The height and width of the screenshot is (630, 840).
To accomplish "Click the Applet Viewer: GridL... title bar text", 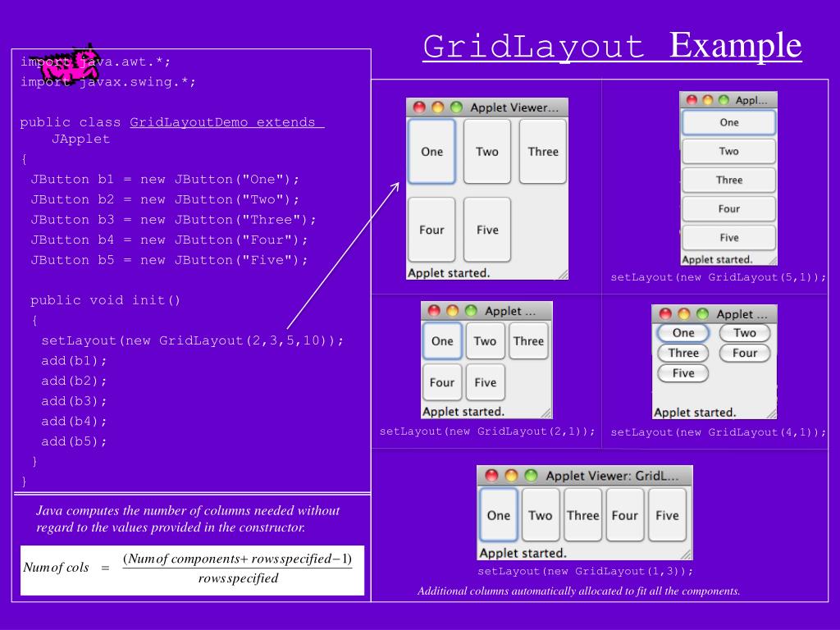I will click(612, 476).
